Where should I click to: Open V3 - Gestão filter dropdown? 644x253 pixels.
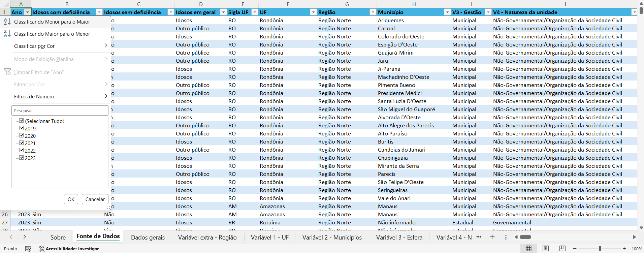(488, 12)
